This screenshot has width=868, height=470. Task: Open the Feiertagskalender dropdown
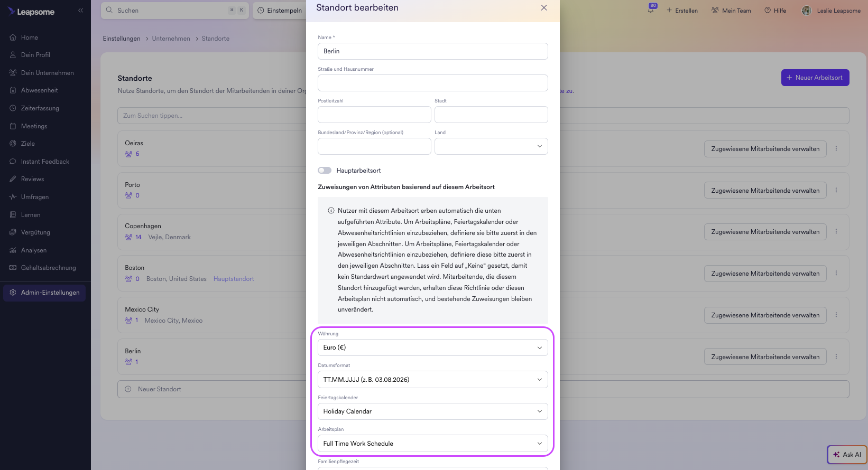pyautogui.click(x=432, y=411)
